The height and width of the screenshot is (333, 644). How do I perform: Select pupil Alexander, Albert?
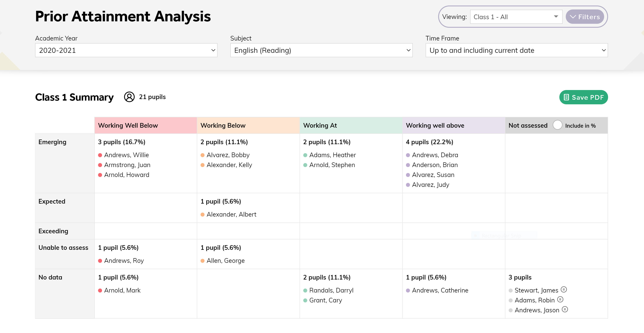pos(231,214)
